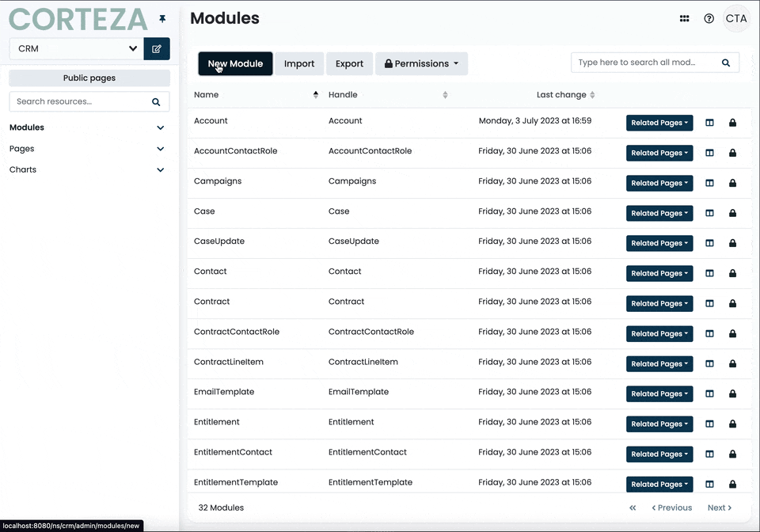Viewport: 760px width, 532px height.
Task: Open the CRM namespace selector dropdown
Action: tap(75, 48)
